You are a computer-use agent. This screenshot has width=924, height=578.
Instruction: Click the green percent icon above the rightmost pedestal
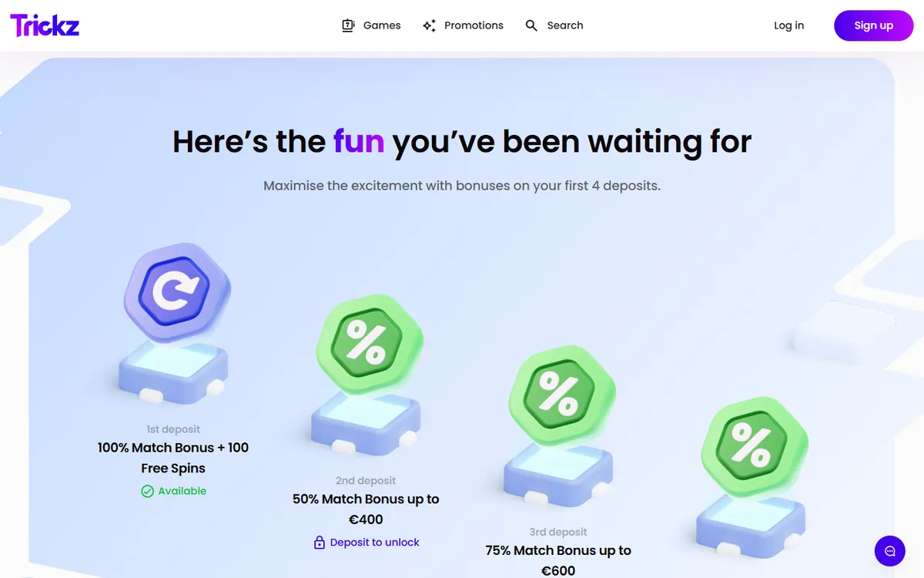[x=753, y=445]
